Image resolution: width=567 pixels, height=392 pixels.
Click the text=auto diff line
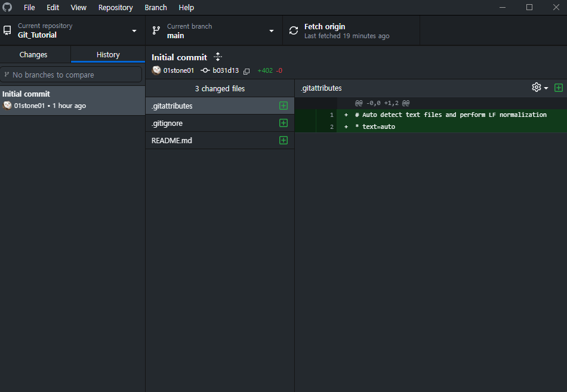(375, 126)
